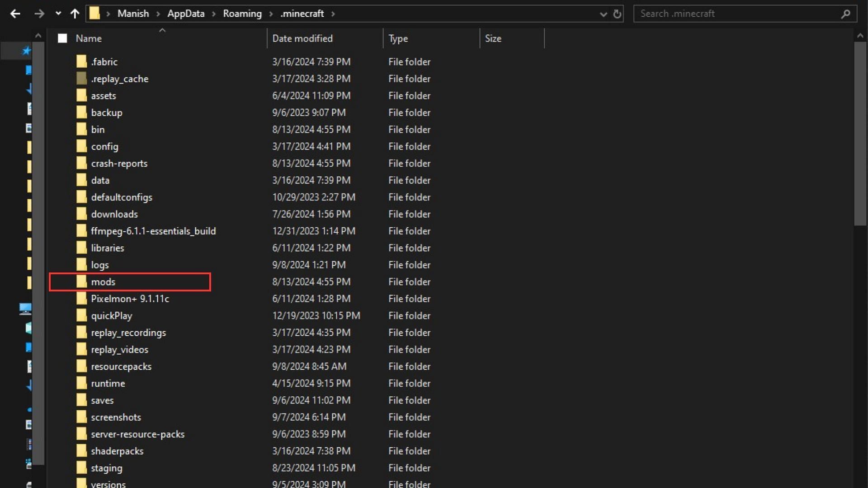This screenshot has height=488, width=868.
Task: Click the refresh button in address bar
Action: coord(617,13)
